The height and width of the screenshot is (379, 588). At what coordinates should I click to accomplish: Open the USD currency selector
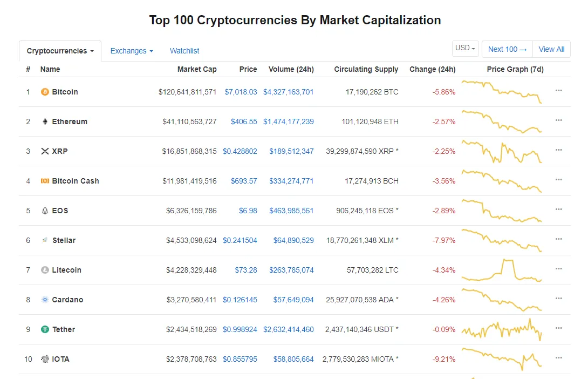click(466, 48)
